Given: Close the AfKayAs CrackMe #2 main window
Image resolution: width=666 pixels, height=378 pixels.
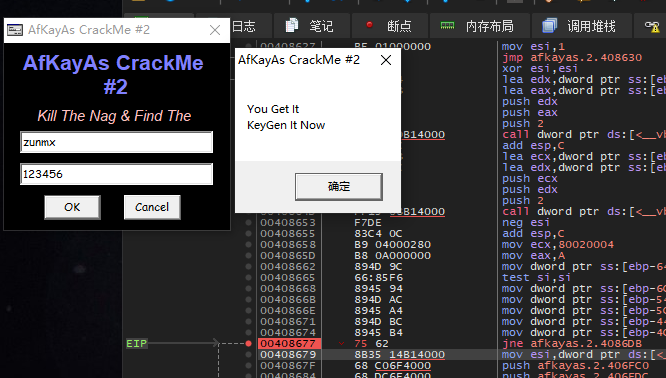Looking at the screenshot, I should pyautogui.click(x=215, y=30).
